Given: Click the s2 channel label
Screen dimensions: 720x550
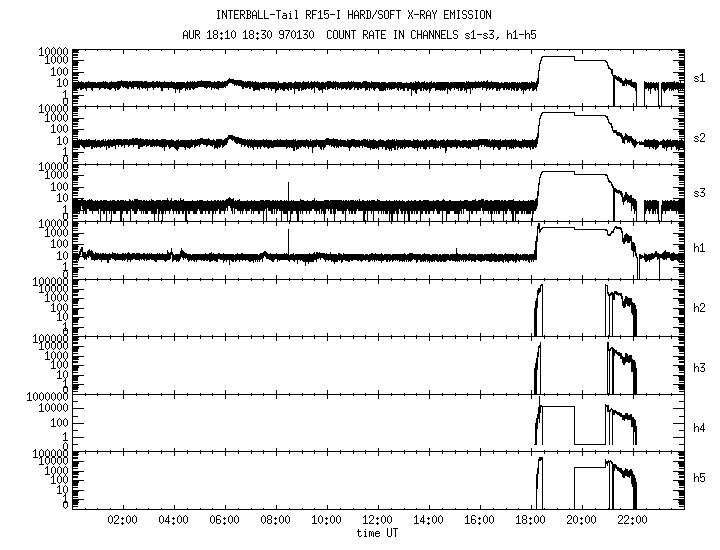Looking at the screenshot, I should click(x=702, y=135).
